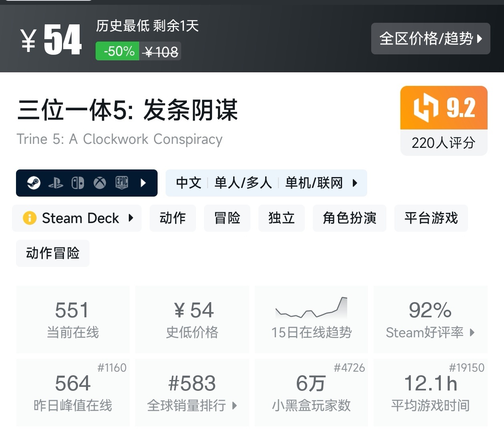Viewport: 504px width, 430px height.
Task: Click the Nintendo Switch platform icon
Action: [78, 183]
